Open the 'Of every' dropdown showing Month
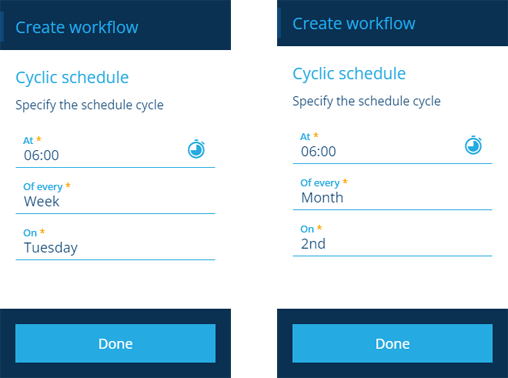508x378 pixels. 392,193
